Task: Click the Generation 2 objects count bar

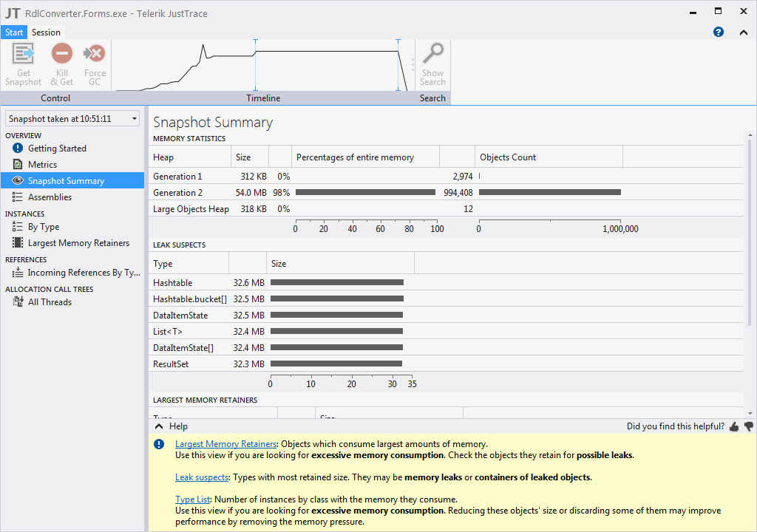Action: tap(550, 192)
